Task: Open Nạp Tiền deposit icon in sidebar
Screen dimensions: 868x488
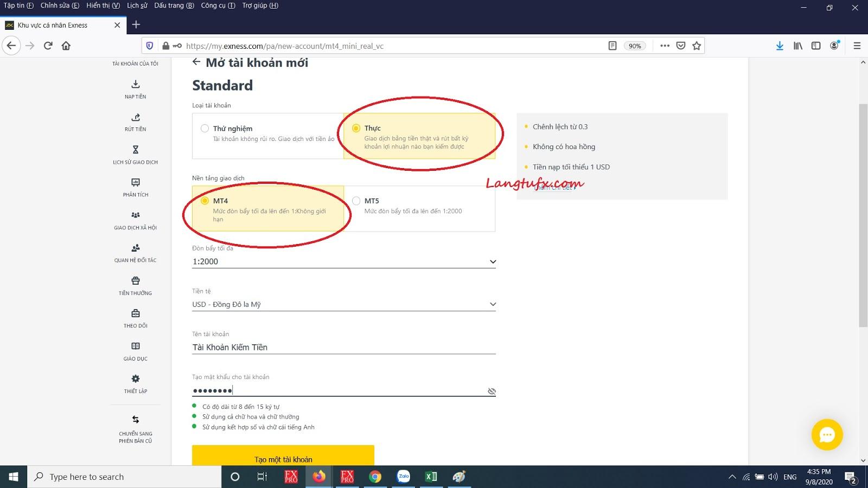Action: 136,84
